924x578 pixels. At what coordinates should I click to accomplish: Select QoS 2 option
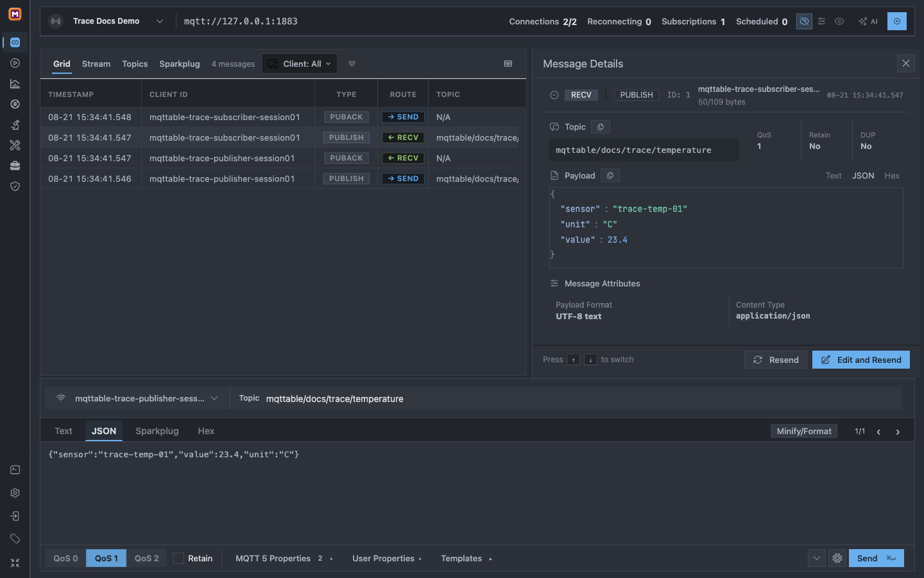tap(146, 558)
